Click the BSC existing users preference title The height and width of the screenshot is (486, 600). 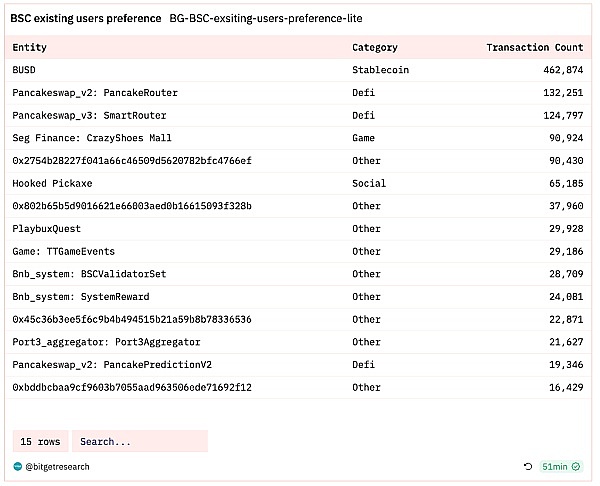pyautogui.click(x=85, y=18)
